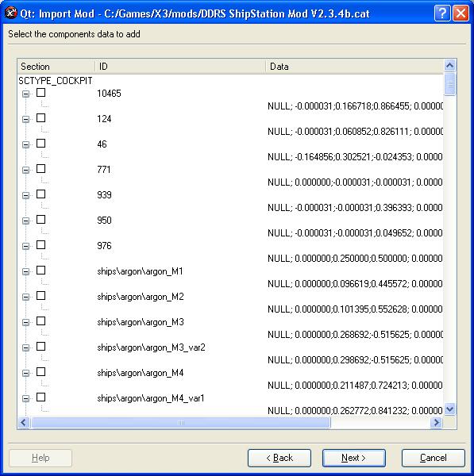Select data row with 0.211487;0.724213

pyautogui.click(x=355, y=386)
